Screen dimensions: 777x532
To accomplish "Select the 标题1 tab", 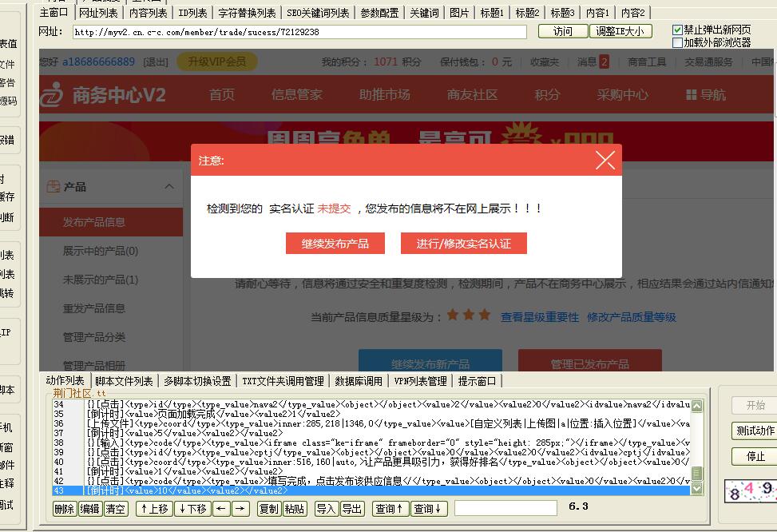I will click(x=492, y=13).
